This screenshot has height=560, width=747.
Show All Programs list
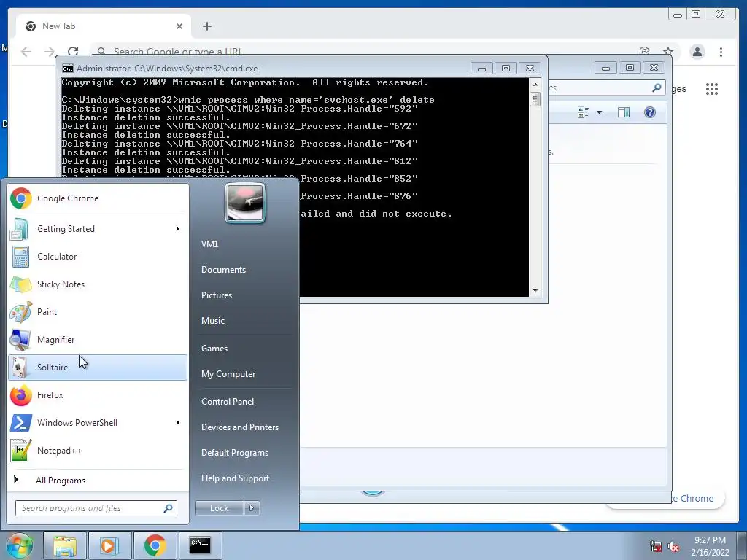98,480
